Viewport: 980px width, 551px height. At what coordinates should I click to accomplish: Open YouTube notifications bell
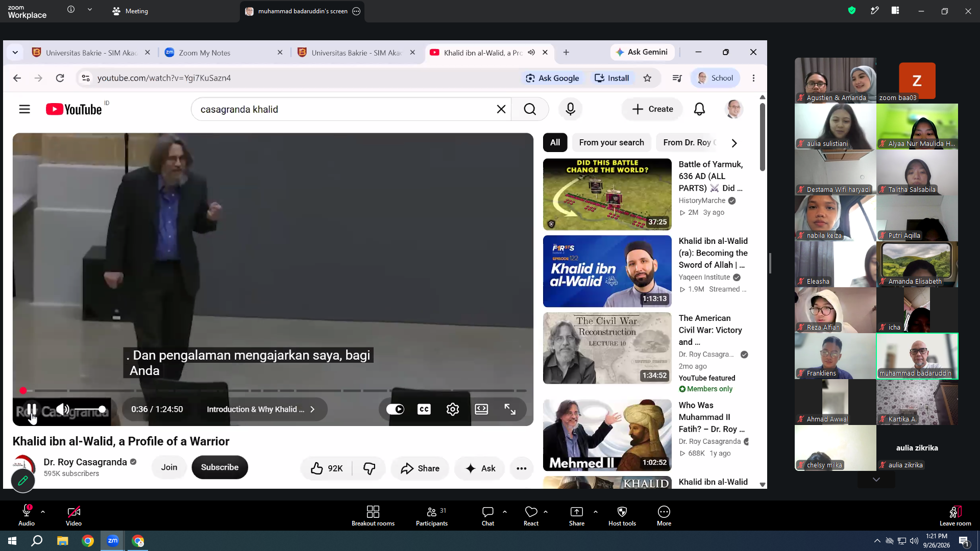699,109
